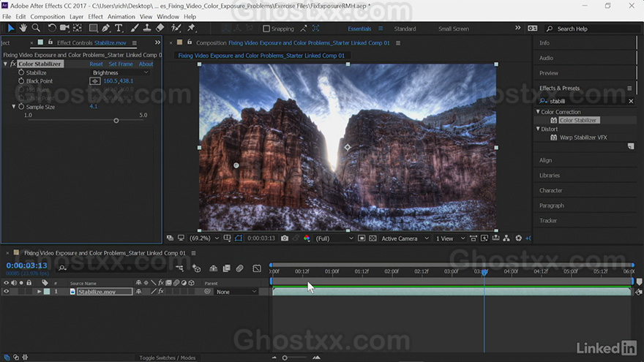Click the Draft 3D timeline icon
Image resolution: width=644 pixels, height=362 pixels.
(197, 268)
